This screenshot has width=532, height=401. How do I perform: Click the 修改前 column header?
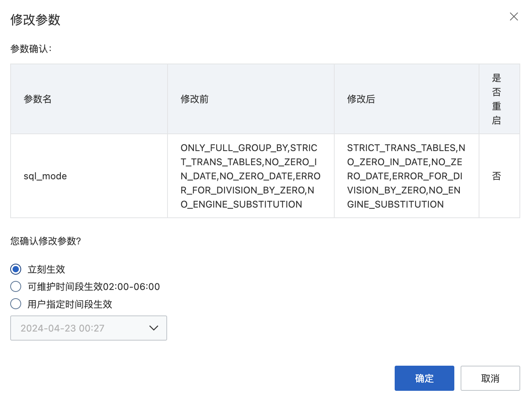point(195,99)
